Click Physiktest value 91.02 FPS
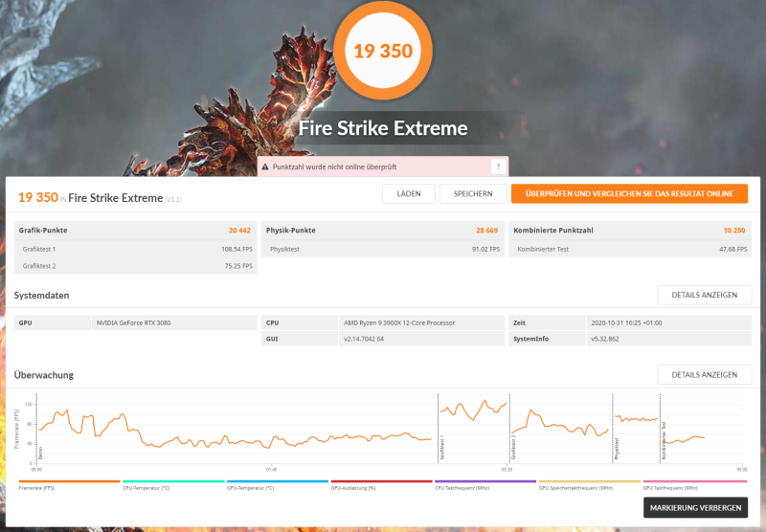Image resolution: width=766 pixels, height=532 pixels. 485,249
